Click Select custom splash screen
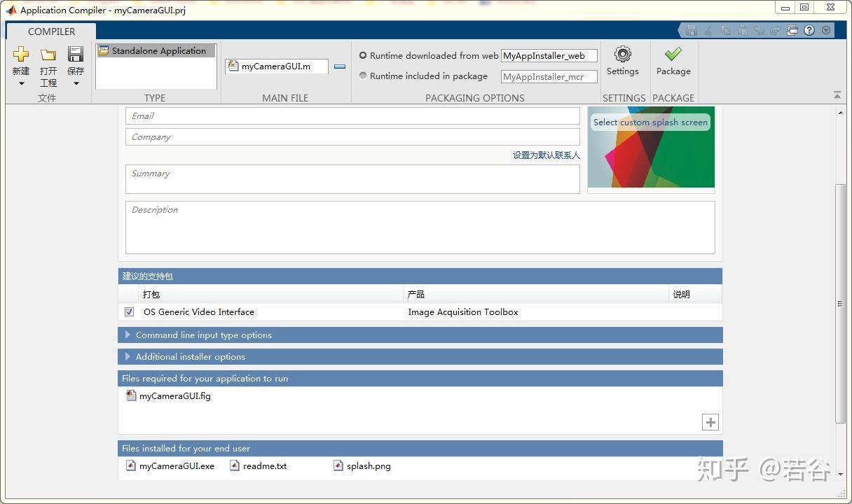The width and height of the screenshot is (852, 504). click(650, 122)
